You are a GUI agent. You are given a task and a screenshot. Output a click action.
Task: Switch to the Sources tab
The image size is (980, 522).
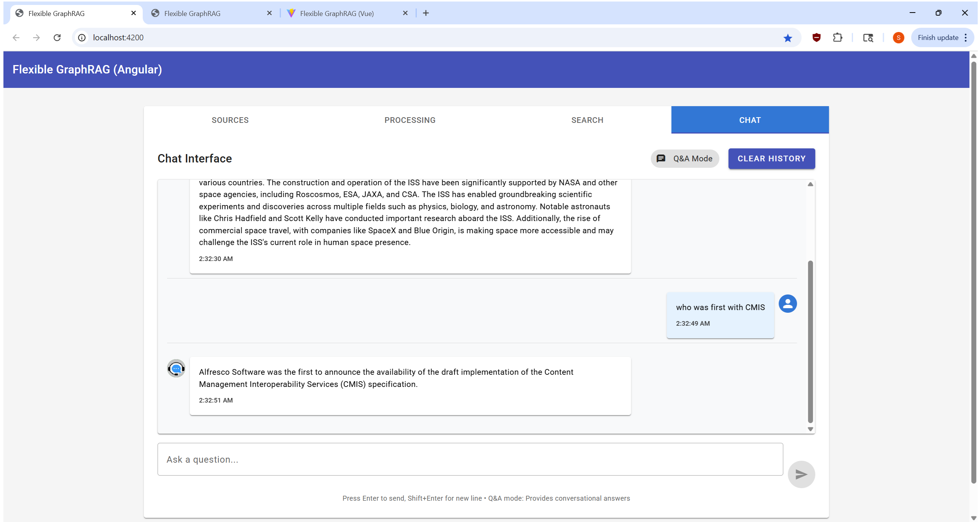tap(230, 120)
